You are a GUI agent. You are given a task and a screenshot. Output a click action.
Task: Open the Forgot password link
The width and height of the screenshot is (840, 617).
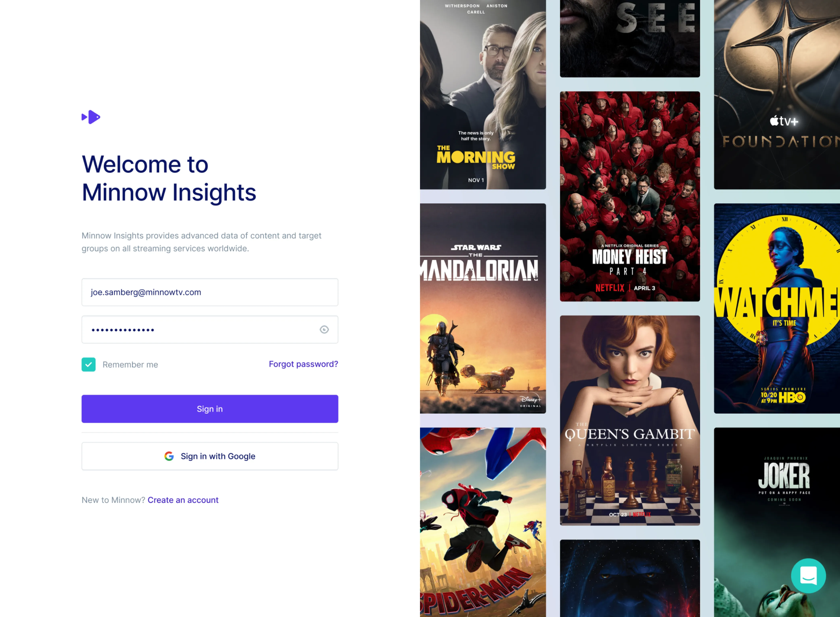(x=303, y=364)
